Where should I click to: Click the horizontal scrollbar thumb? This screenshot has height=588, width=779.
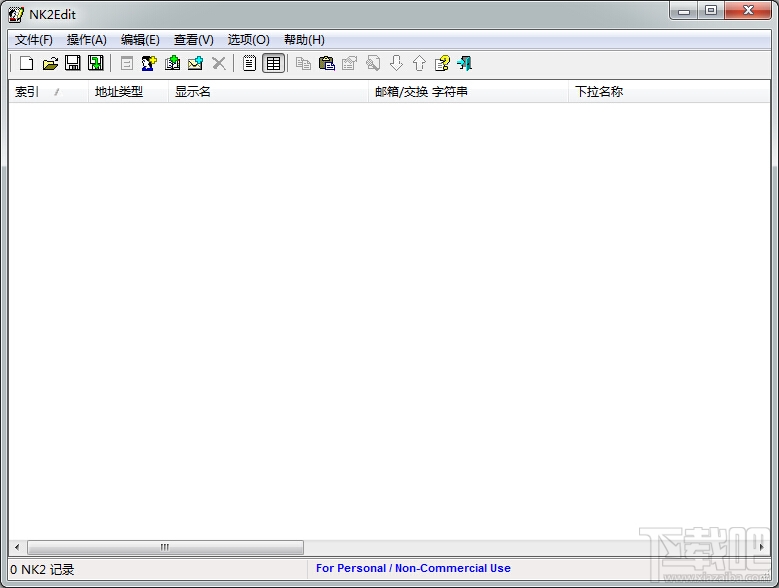pyautogui.click(x=165, y=547)
